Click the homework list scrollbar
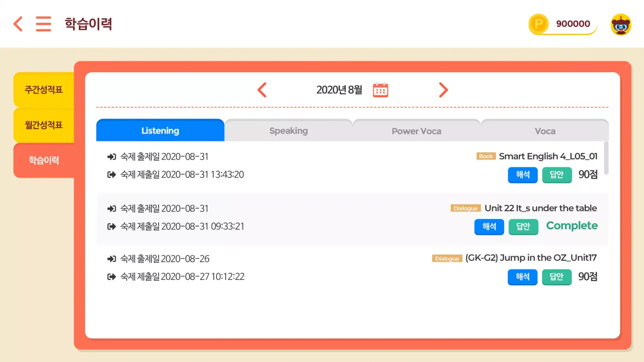Screen dimensions: 644x362 606,158
